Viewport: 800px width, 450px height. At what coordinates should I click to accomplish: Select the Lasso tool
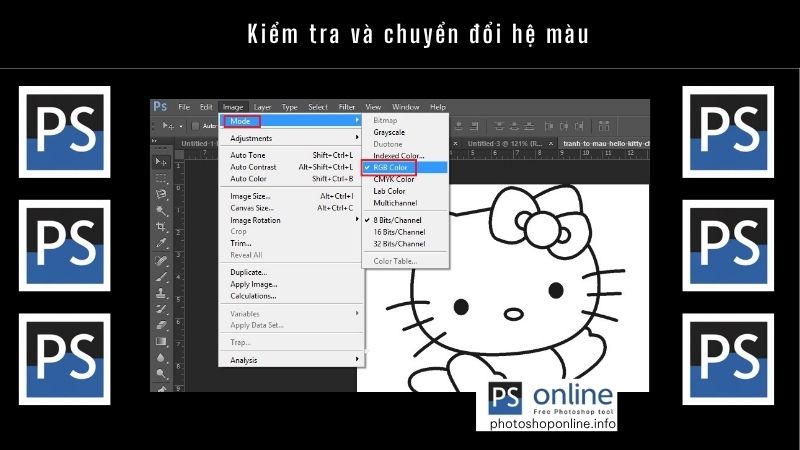click(x=161, y=194)
